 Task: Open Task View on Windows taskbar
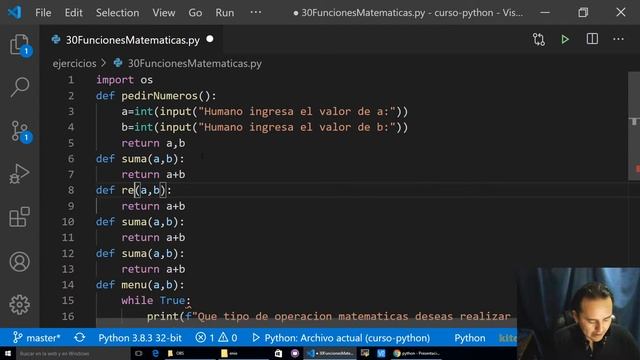(x=139, y=353)
